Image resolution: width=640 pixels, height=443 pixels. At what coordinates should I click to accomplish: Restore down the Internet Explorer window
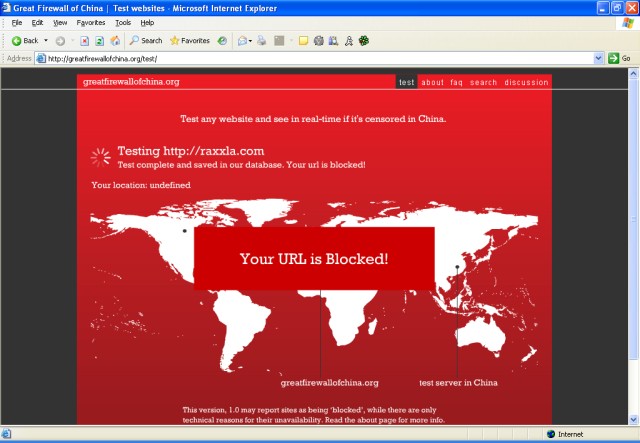[x=617, y=8]
